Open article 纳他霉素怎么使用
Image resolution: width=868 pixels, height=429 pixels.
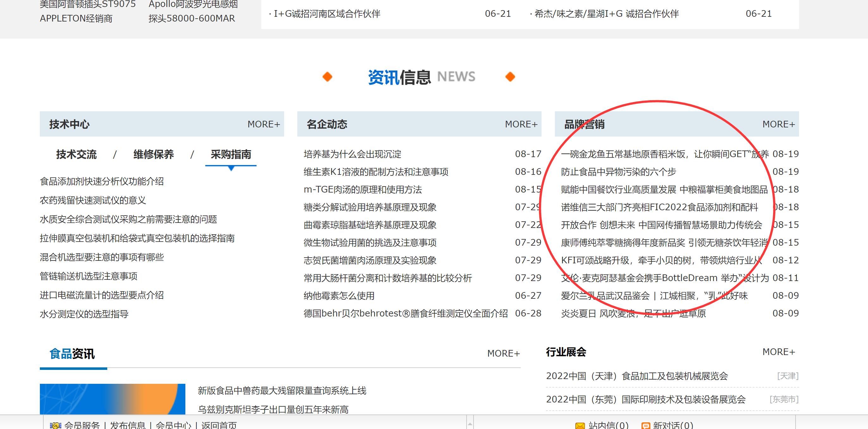[339, 296]
